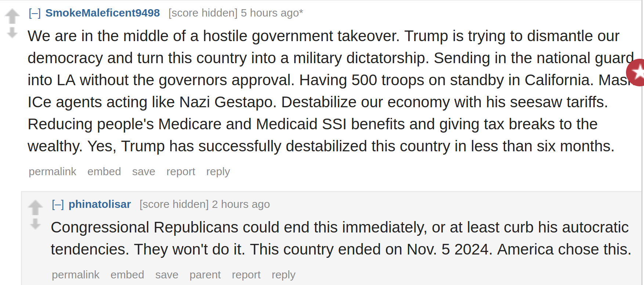The height and width of the screenshot is (285, 644).
Task: Upvote phinatolisar's reply
Action: click(x=35, y=208)
